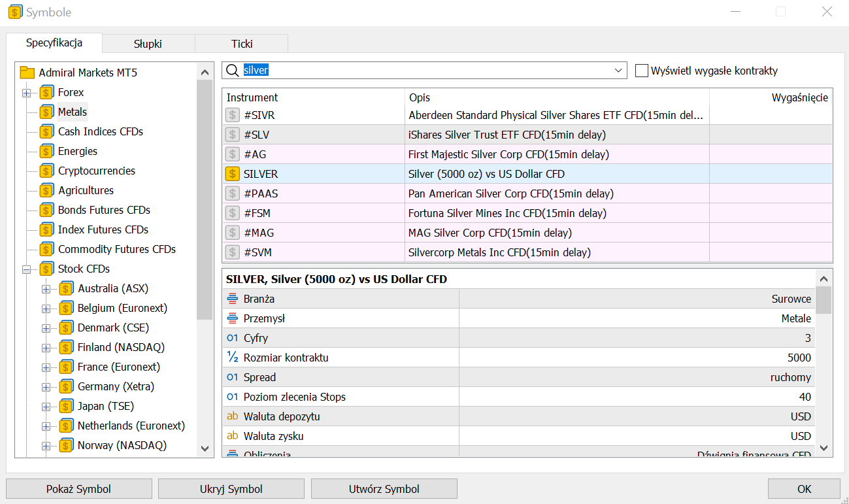Expand the Belgium (Euronext) node
This screenshot has height=504, width=849.
(x=46, y=308)
